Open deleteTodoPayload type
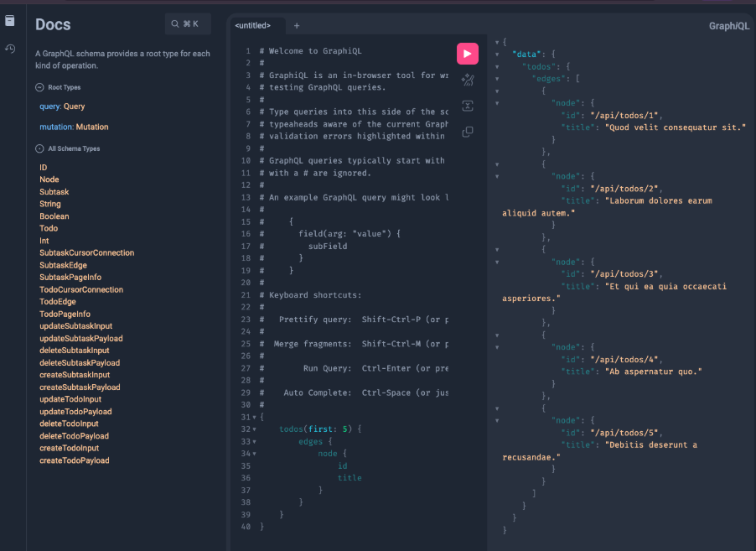The height and width of the screenshot is (551, 756). tap(75, 436)
